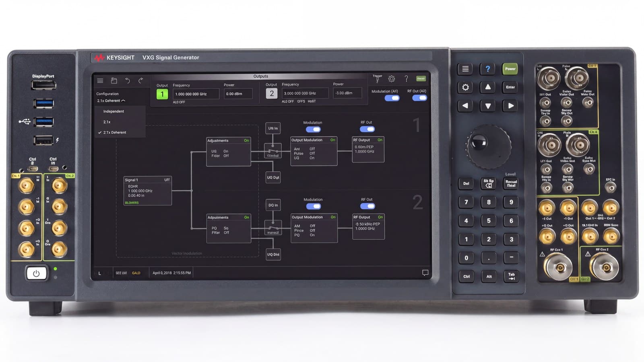Screen dimensions: 644x362
Task: Open Outputs panel header tab
Action: (261, 76)
